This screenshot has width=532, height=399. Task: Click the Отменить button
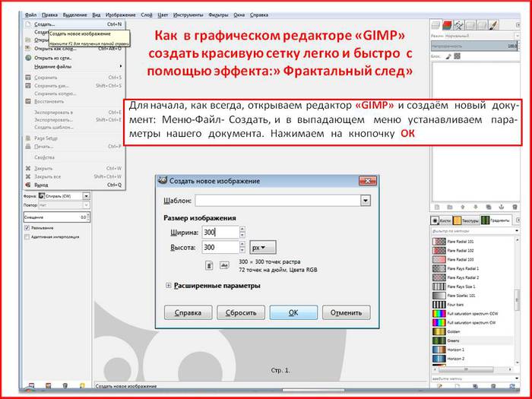[346, 312]
